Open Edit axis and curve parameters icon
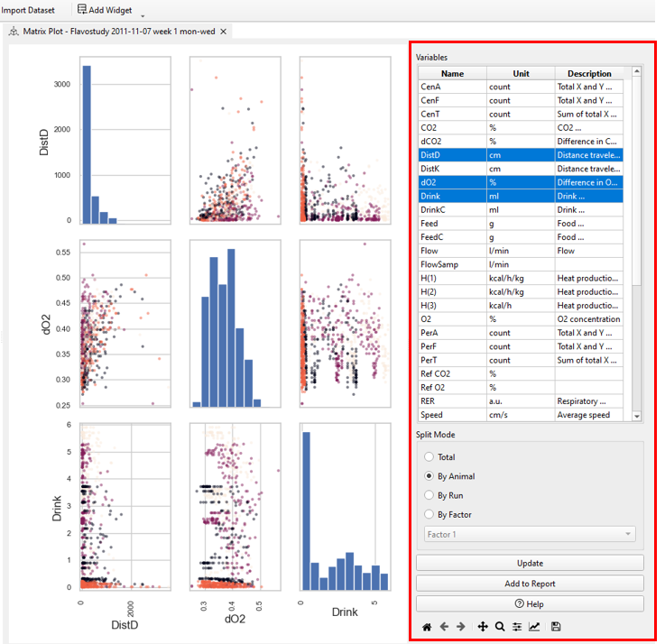 click(x=534, y=627)
